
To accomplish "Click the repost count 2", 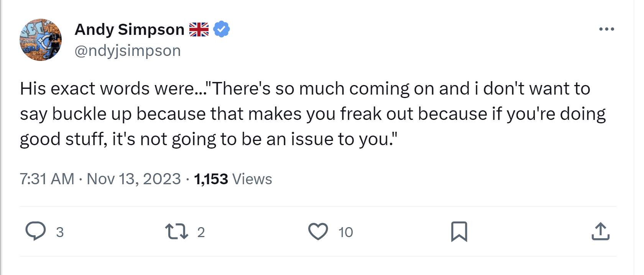I will 201,232.
